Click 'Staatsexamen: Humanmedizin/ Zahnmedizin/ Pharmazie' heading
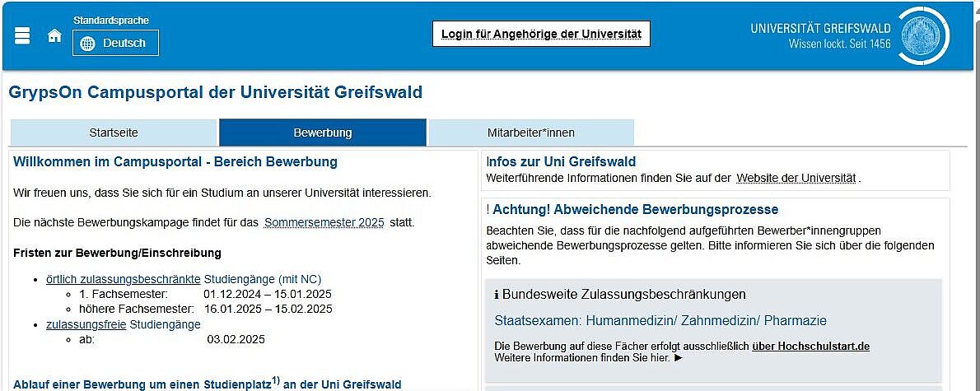The image size is (980, 391). pos(660,320)
